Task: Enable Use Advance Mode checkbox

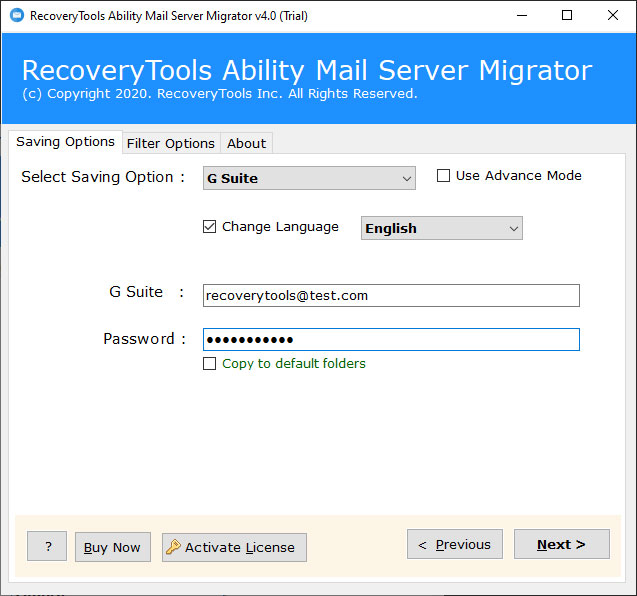Action: (x=443, y=176)
